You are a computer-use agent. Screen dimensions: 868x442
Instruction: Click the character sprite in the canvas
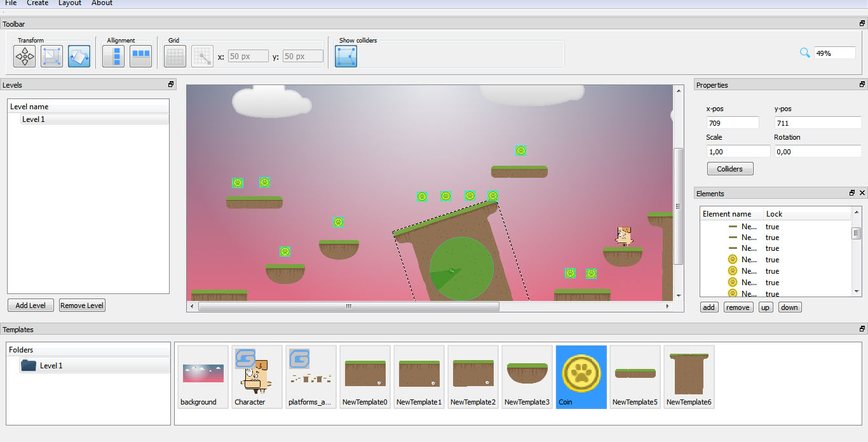(x=624, y=236)
